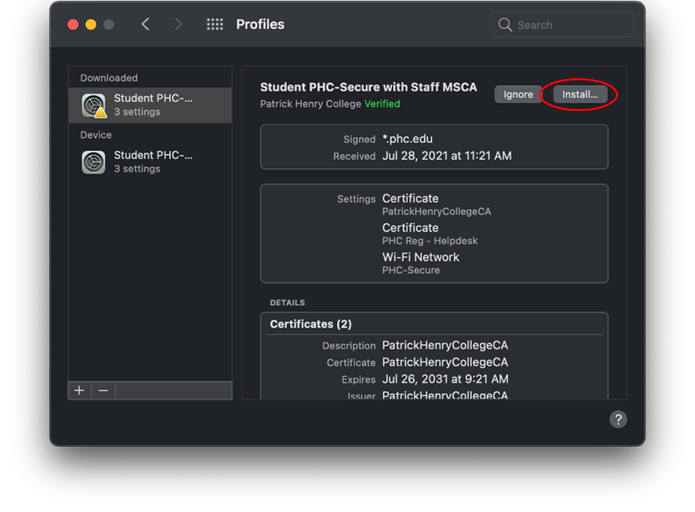
Task: Click the Downloaded profile icon with warning badge
Action: tap(94, 106)
